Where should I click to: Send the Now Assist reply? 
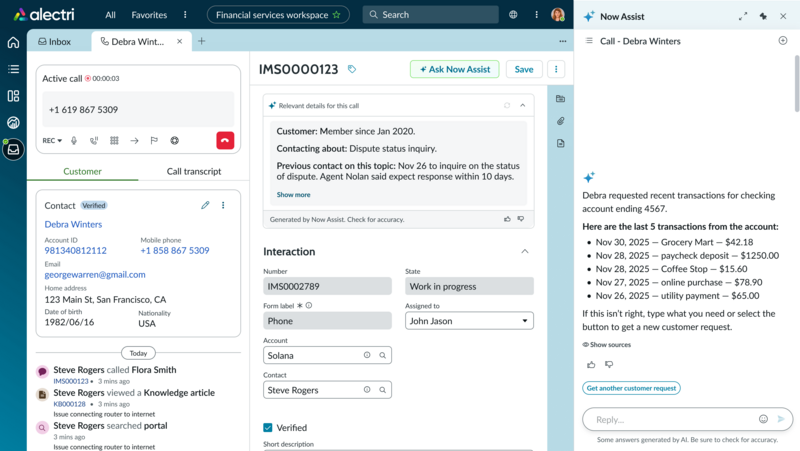pos(781,419)
